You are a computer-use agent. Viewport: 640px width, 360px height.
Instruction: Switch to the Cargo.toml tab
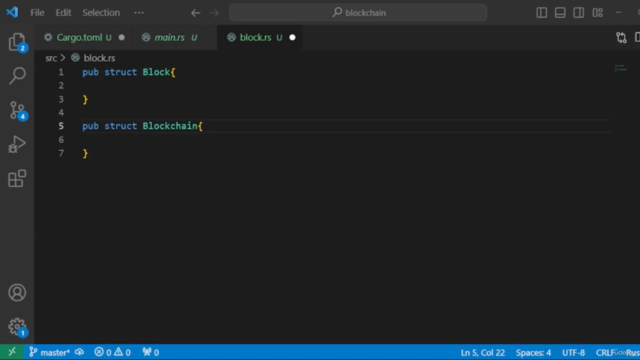pos(84,38)
